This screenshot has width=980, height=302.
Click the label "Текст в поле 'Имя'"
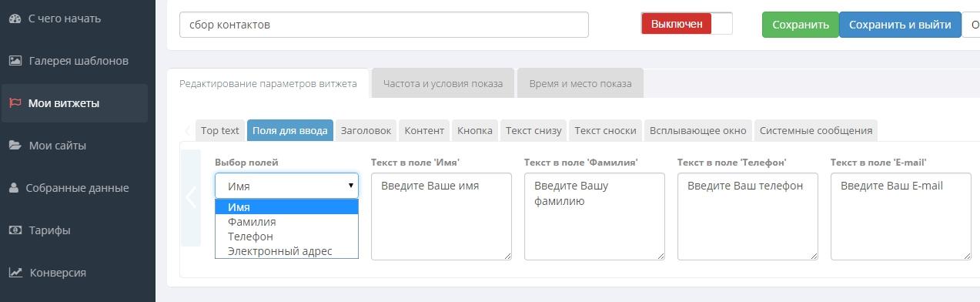415,163
